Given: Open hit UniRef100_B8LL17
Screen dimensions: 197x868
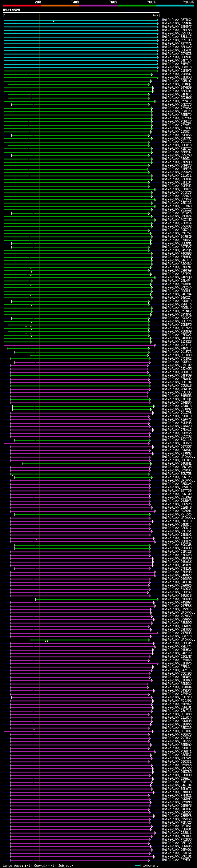Looking at the screenshot, I should tap(177, 37).
